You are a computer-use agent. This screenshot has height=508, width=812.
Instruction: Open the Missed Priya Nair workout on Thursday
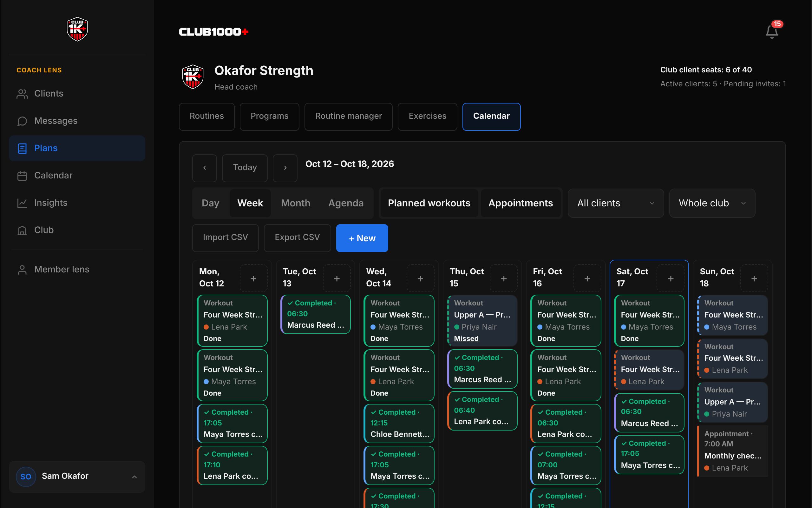[482, 321]
